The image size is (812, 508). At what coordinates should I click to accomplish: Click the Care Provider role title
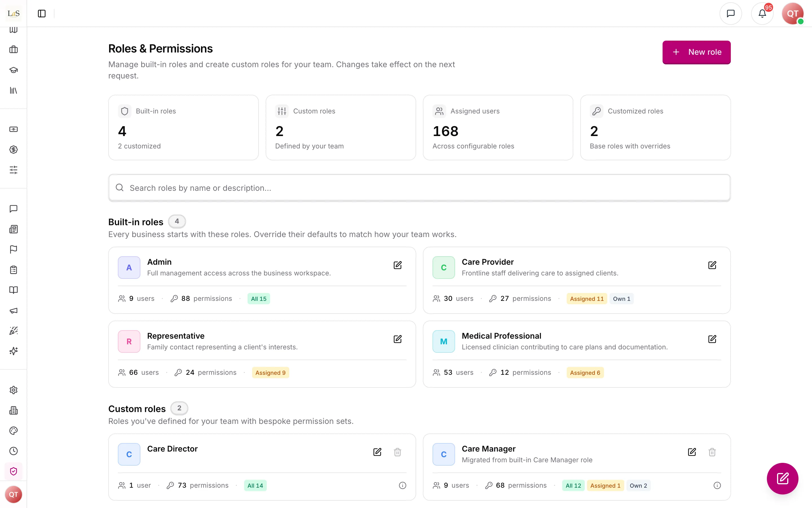[x=487, y=262]
